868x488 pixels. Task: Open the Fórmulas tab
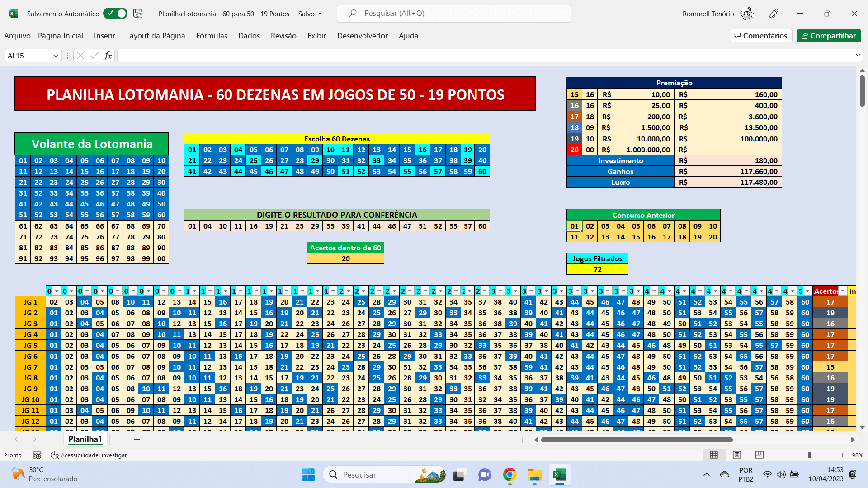pos(212,36)
